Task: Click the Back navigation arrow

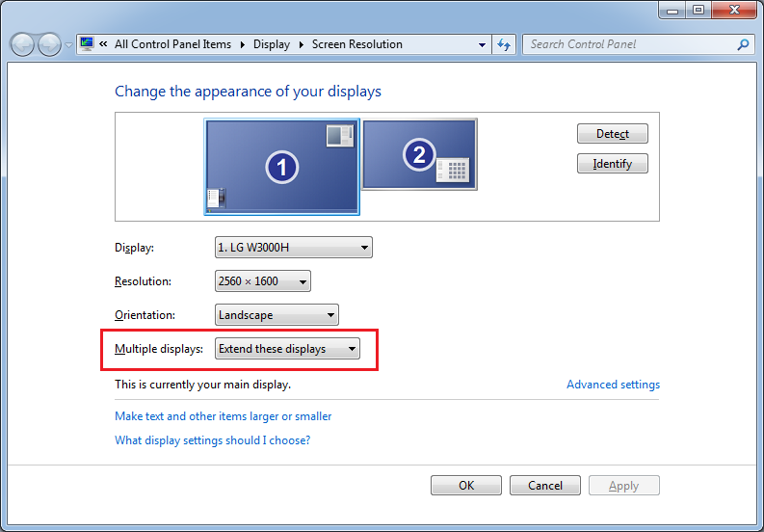Action: tap(22, 45)
